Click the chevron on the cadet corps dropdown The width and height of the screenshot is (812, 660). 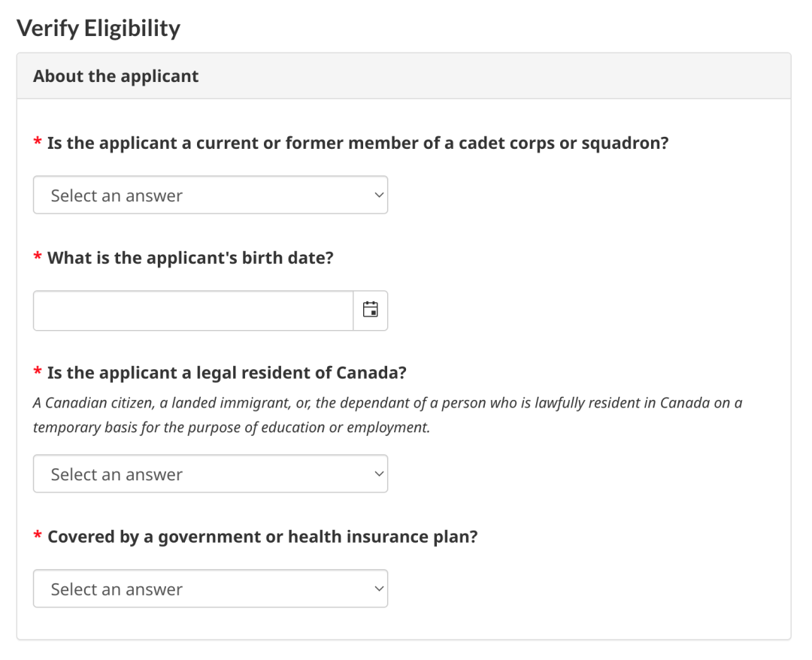point(378,195)
